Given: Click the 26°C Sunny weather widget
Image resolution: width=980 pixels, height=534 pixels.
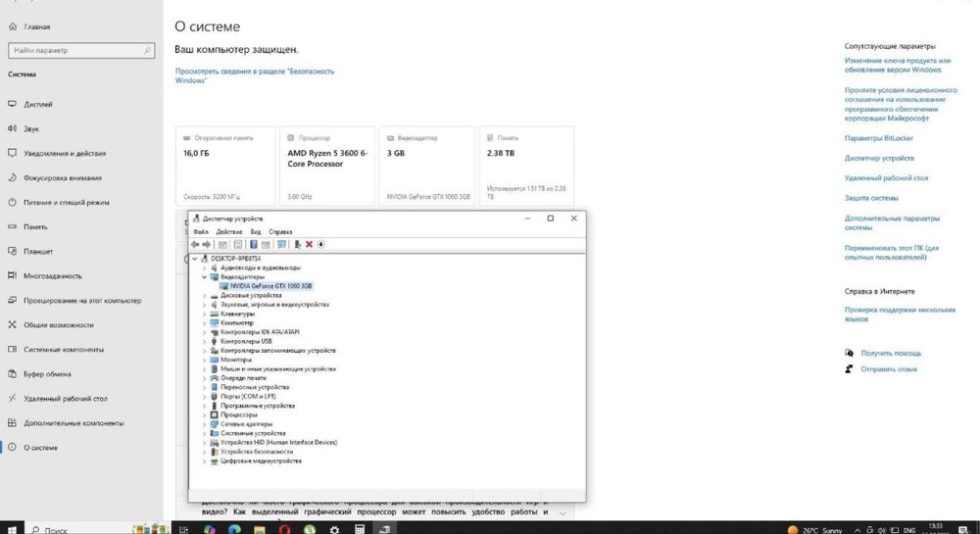Looking at the screenshot, I should coord(815,530).
